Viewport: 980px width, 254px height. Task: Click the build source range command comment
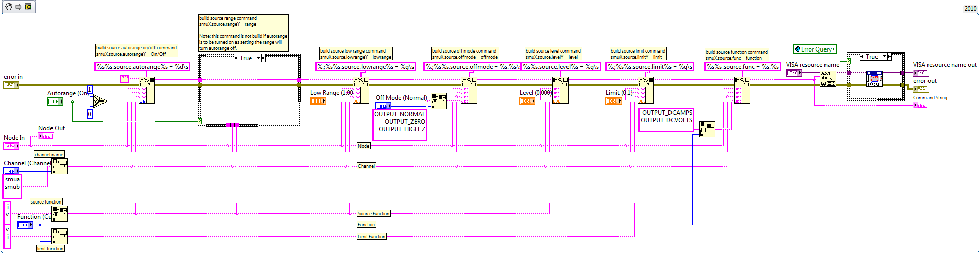tap(244, 33)
